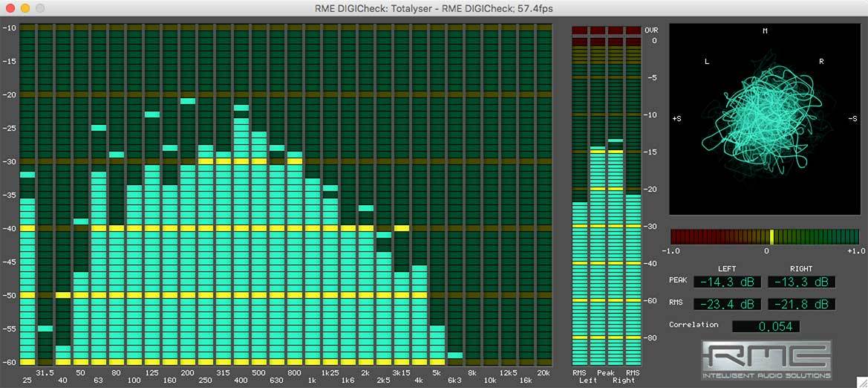Select the 25 Hz frequency band label

tap(27, 381)
